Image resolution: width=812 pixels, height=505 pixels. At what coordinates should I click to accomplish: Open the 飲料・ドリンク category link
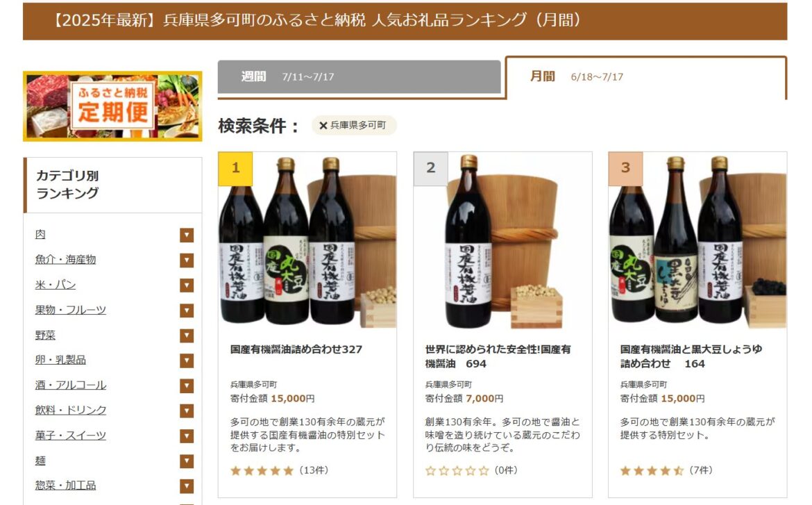click(x=71, y=410)
